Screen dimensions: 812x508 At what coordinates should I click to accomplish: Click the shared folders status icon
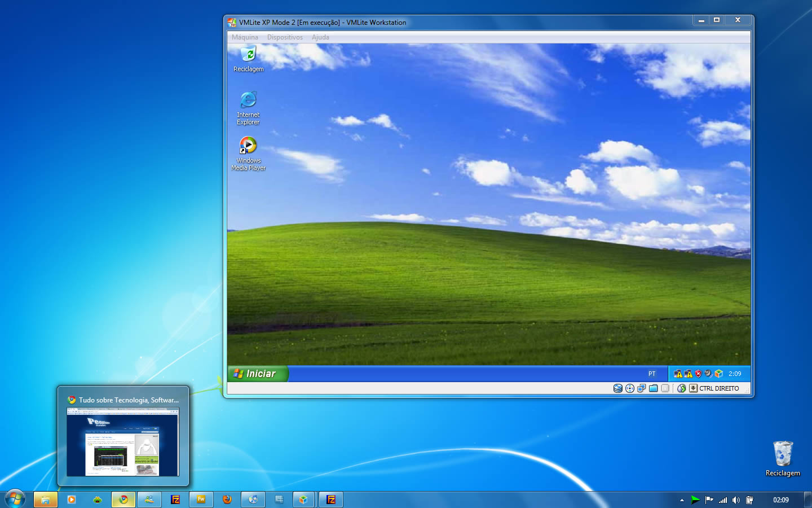pos(654,388)
